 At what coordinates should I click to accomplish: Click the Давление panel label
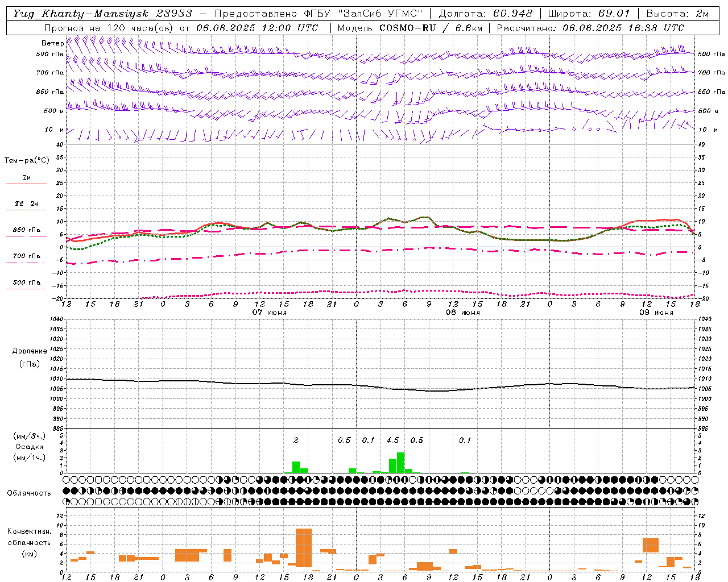click(x=30, y=351)
